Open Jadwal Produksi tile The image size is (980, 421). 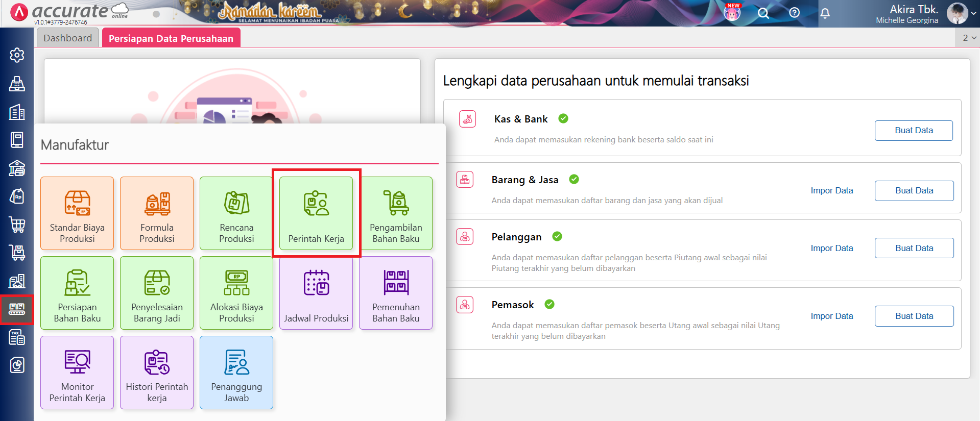[x=316, y=293]
